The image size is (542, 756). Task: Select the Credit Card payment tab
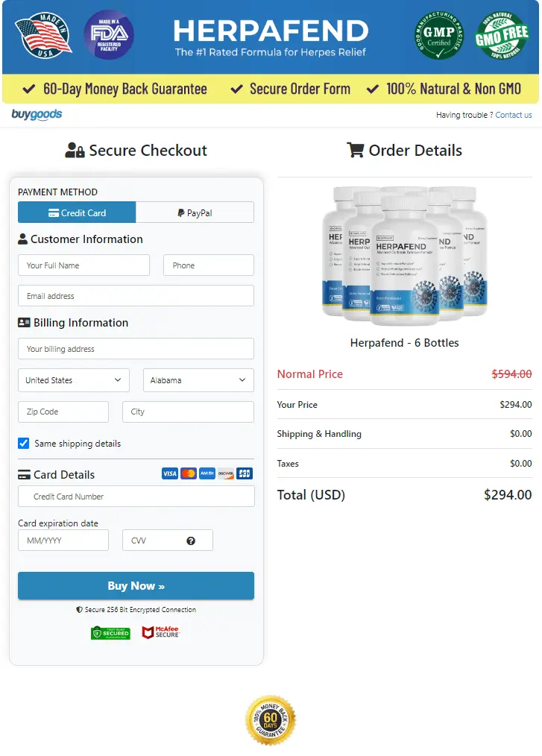(x=77, y=212)
